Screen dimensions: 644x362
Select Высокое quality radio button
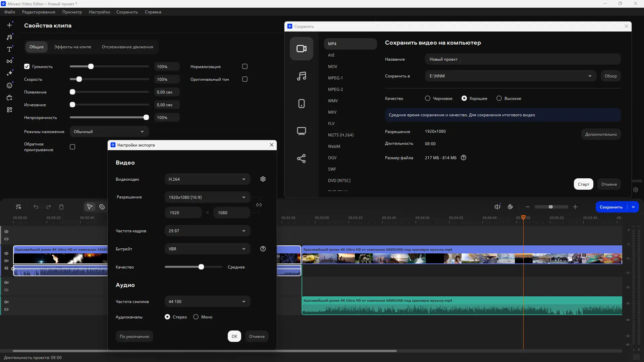click(499, 98)
